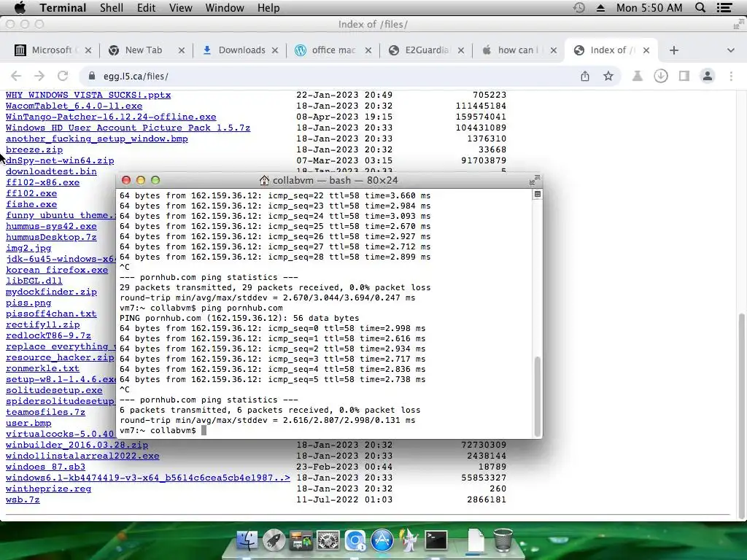The width and height of the screenshot is (747, 560).
Task: Open the Apple menu
Action: (x=20, y=7)
